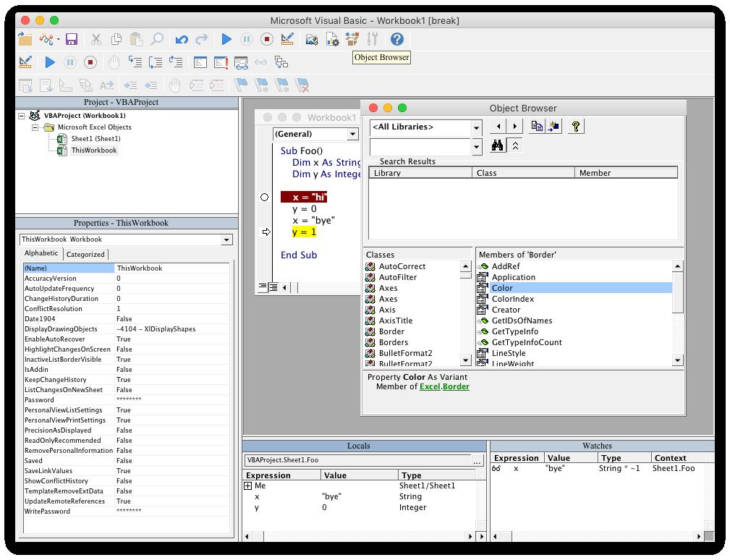Toggle Design Mode in Debug toolbar
The image size is (730, 560).
[25, 62]
